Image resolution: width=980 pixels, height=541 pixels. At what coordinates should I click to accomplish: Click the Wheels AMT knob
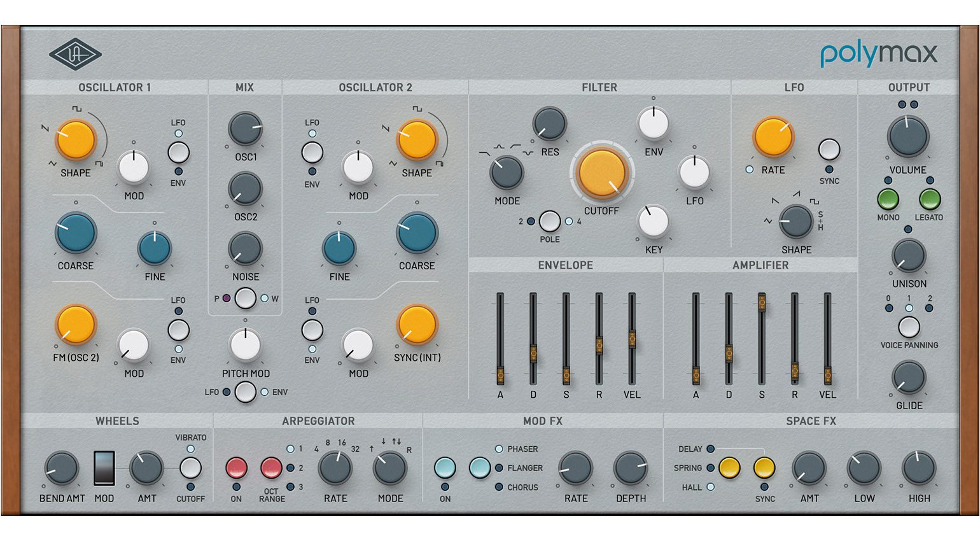pos(147,469)
